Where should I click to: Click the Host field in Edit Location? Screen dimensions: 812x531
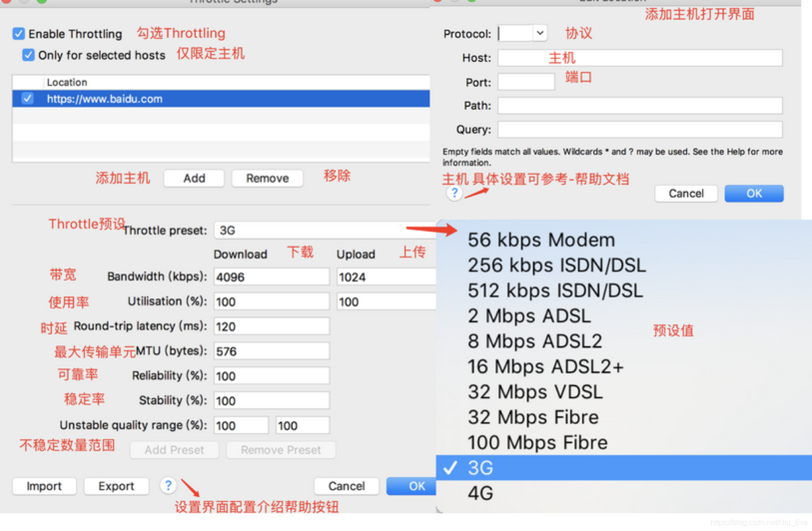point(640,58)
